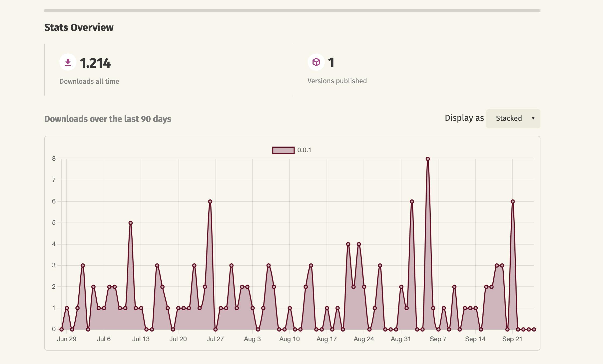Click the Jun 29 axis label
Screen dimensions: 603x364
(x=67, y=339)
